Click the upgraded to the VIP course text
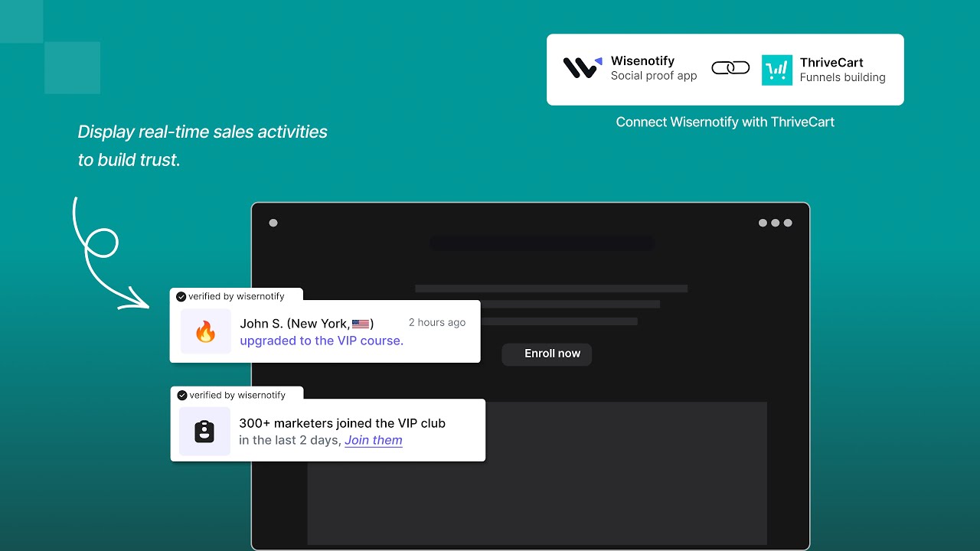 coord(322,341)
